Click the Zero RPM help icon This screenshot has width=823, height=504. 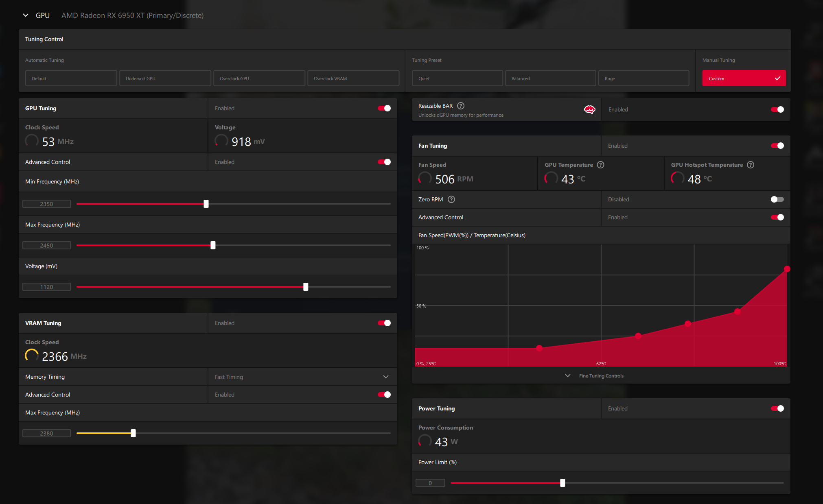(x=451, y=199)
